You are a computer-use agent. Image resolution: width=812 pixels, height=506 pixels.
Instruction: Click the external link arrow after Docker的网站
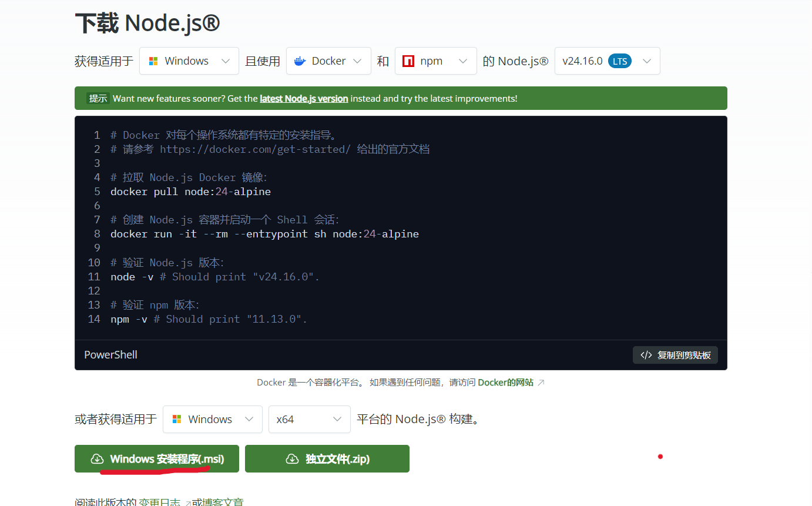[x=541, y=383]
